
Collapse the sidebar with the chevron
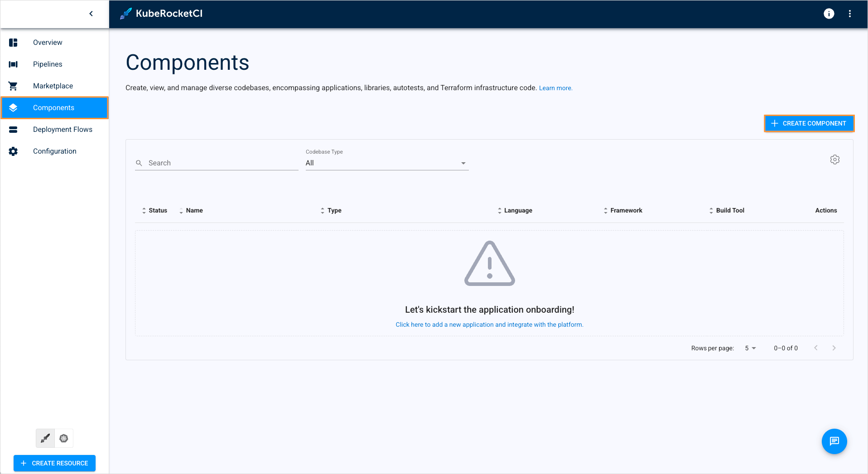point(91,14)
